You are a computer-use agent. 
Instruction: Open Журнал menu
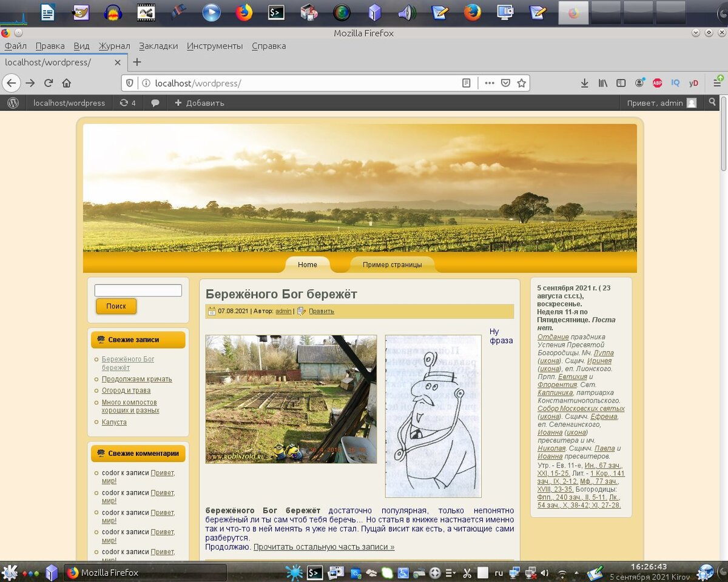(x=115, y=46)
